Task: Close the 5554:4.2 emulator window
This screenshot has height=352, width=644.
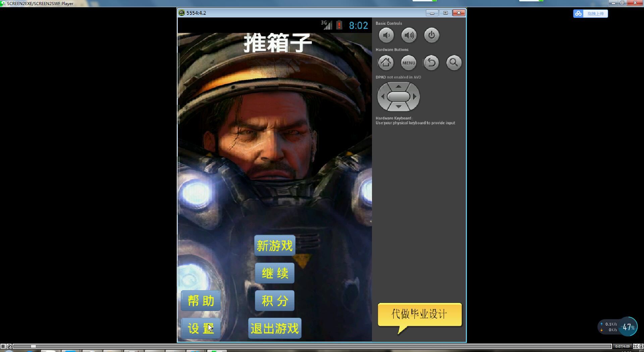Action: [x=459, y=13]
